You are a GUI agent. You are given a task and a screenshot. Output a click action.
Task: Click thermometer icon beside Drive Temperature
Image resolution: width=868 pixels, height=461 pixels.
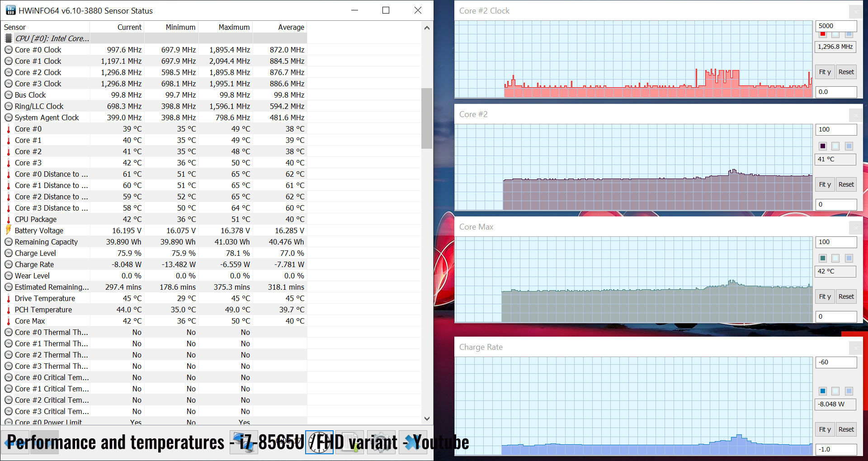click(9, 298)
